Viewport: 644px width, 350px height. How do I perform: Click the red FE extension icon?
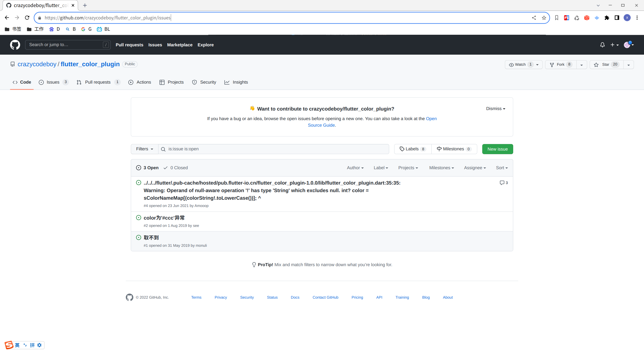click(x=567, y=18)
